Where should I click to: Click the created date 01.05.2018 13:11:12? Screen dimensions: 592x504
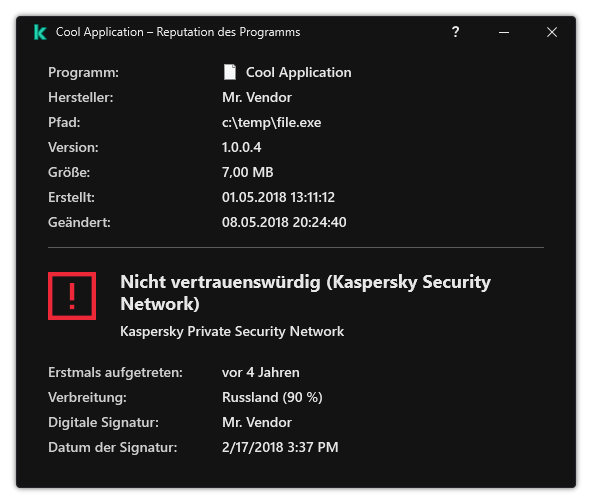tap(278, 197)
